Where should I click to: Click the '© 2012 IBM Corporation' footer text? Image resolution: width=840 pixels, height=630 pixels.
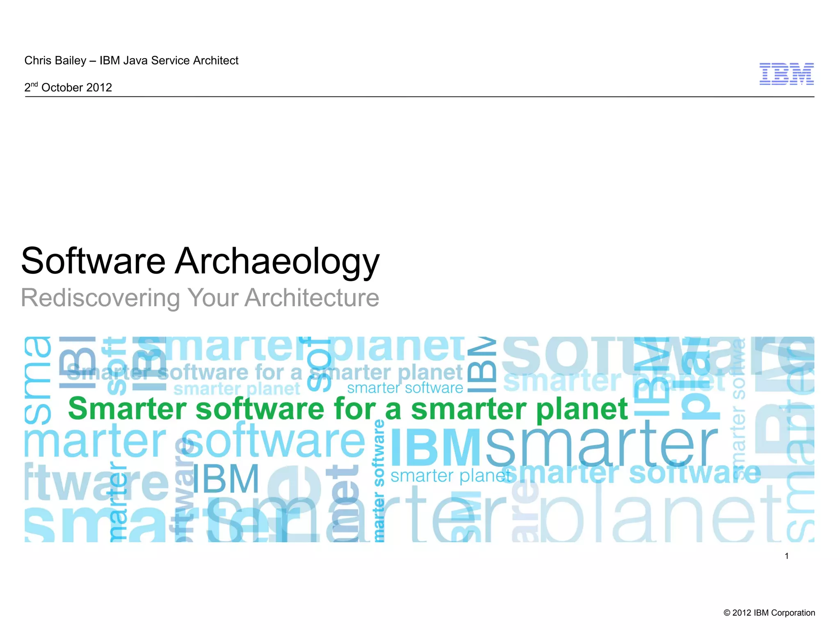coord(769,613)
